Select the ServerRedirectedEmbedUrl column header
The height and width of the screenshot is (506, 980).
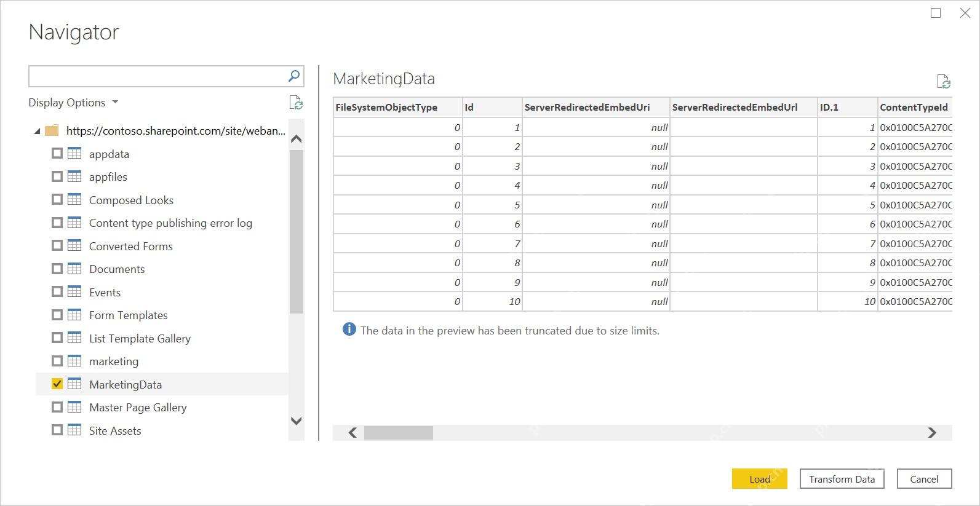744,107
